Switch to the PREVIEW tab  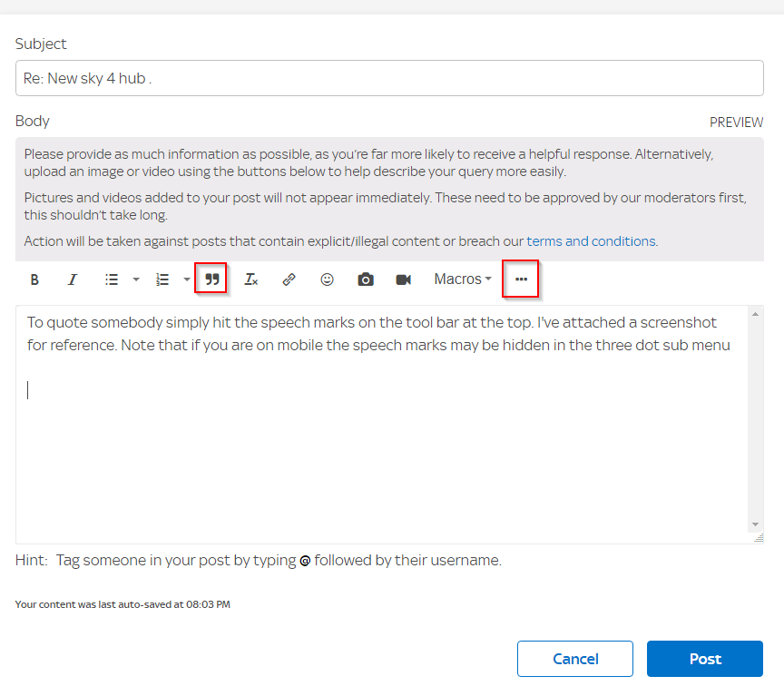pos(736,122)
